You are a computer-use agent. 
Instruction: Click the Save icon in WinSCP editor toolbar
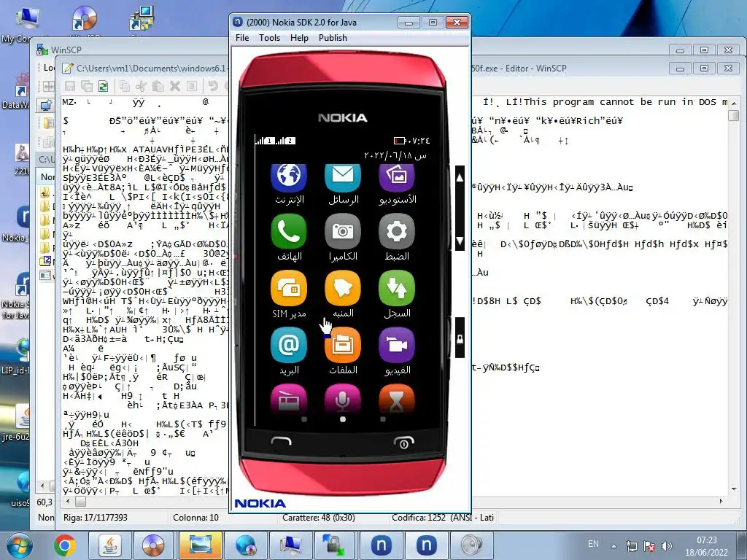(70, 86)
